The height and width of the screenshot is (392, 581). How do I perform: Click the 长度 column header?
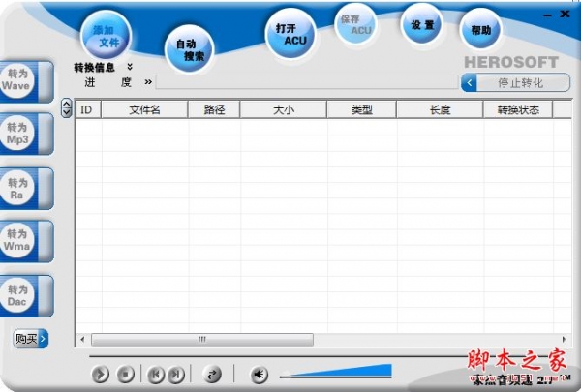(440, 109)
